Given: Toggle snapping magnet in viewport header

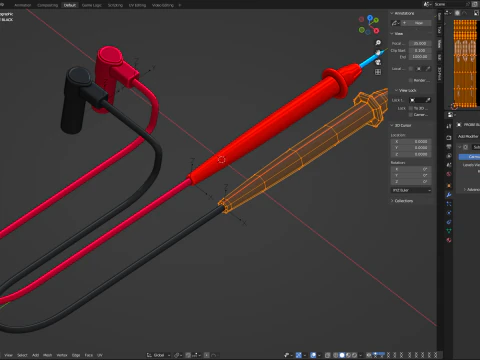Looking at the screenshot, I should pyautogui.click(x=188, y=355).
